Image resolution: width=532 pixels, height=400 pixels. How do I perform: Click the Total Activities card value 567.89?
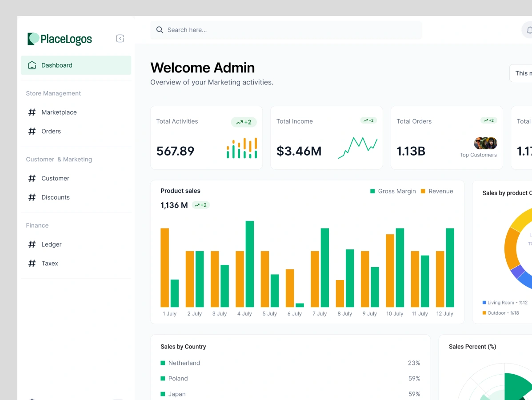[x=175, y=151]
